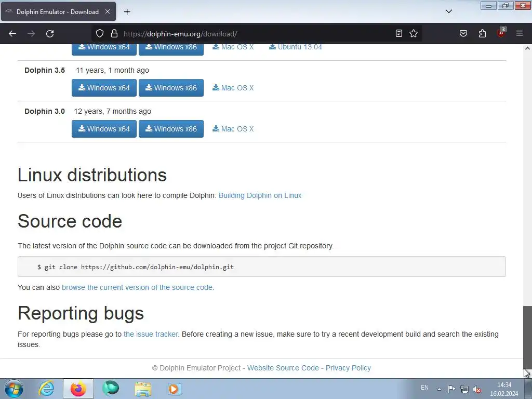
Task: Click the dolphin-emu.org address bar
Action: [258, 34]
